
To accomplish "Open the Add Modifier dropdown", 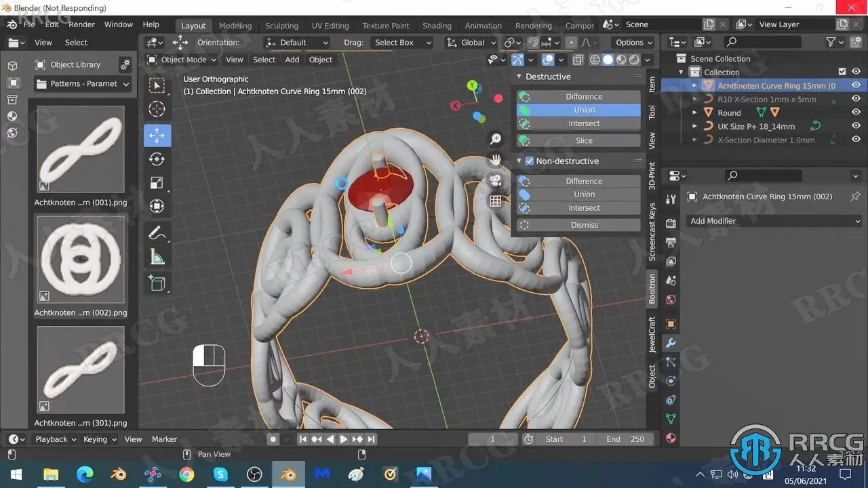I will [774, 221].
